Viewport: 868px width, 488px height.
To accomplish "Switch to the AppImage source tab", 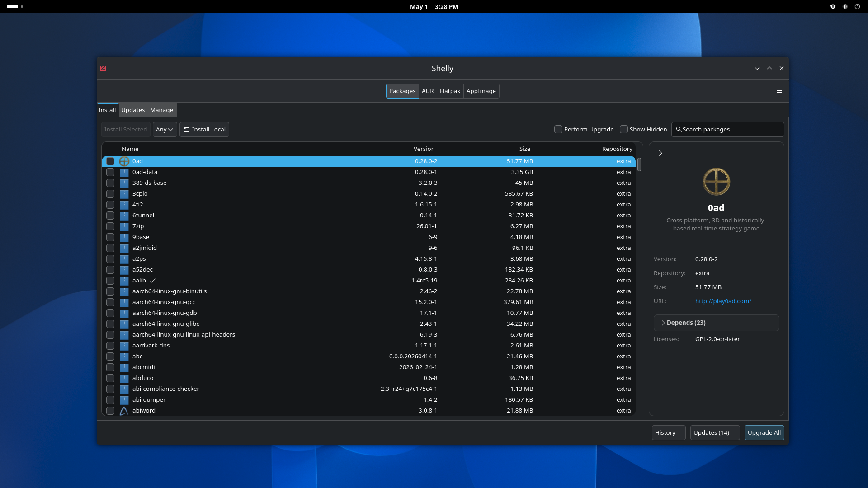I will (x=481, y=91).
